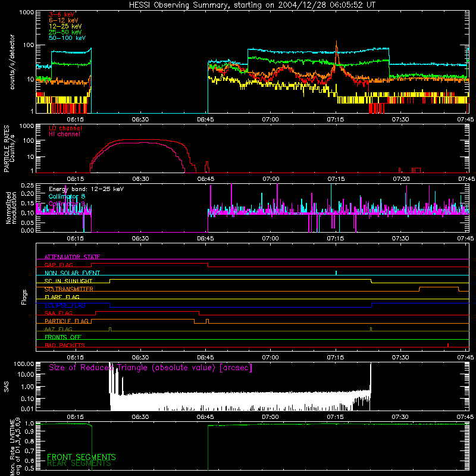This screenshot has height=476, width=476.
Task: Click the '07:00' tick label under counts plot
Action: (x=270, y=120)
